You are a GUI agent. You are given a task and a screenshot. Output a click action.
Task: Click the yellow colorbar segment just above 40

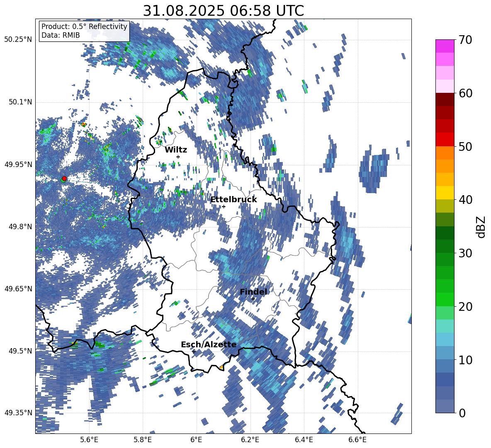tap(445, 193)
